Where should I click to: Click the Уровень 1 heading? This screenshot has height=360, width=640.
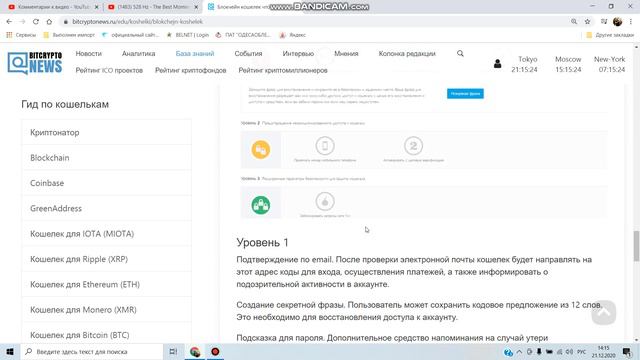(x=262, y=242)
